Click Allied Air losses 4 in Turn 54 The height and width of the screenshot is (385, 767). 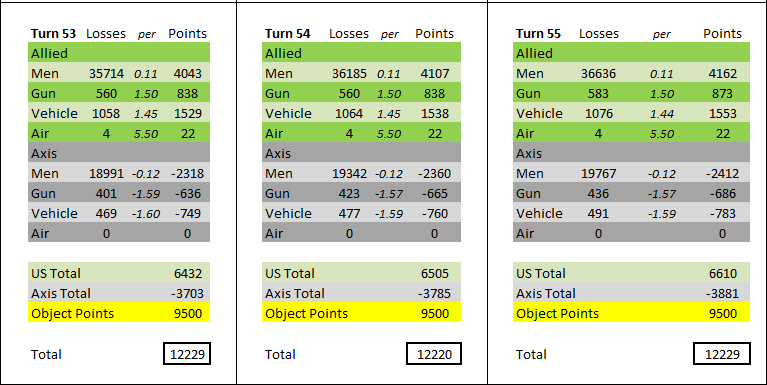tap(349, 134)
